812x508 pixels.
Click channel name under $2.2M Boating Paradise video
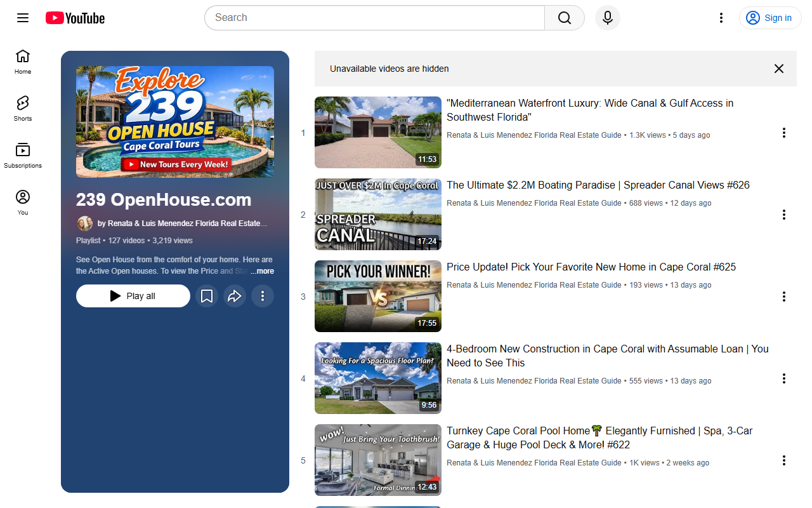(534, 203)
